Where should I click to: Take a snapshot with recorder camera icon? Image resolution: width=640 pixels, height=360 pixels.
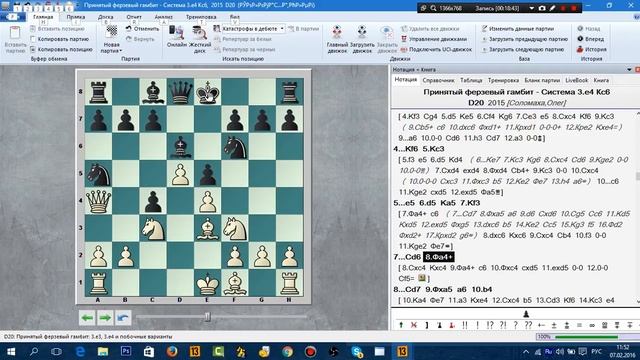542,8
